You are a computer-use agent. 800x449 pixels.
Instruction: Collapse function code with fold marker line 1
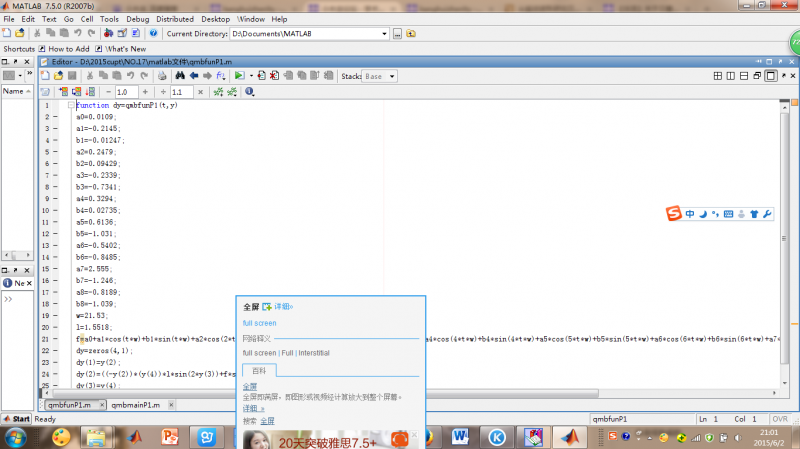point(71,105)
